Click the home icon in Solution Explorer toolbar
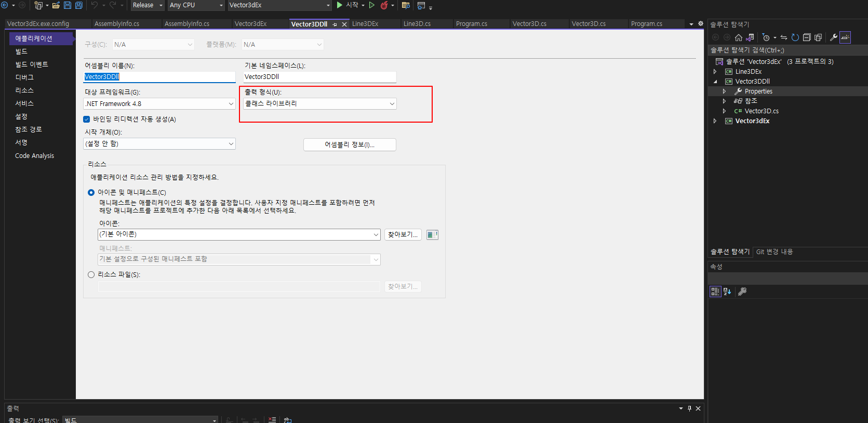Viewport: 868px width, 423px height. [739, 37]
